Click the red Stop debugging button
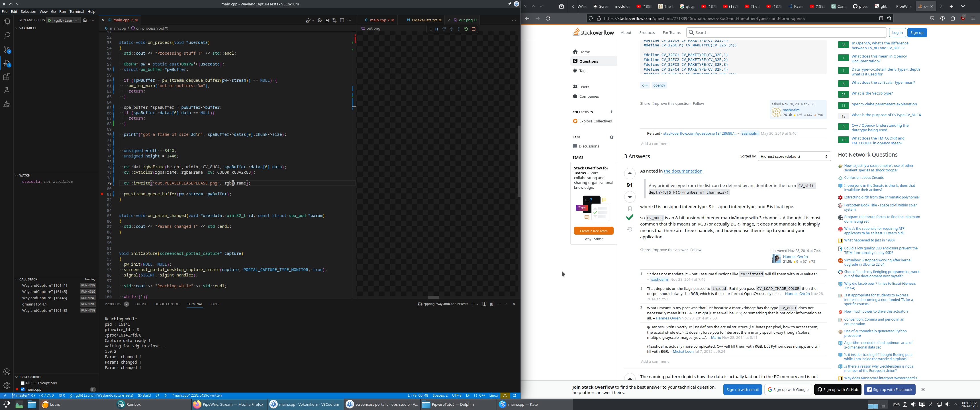The image size is (980, 410). [x=474, y=29]
